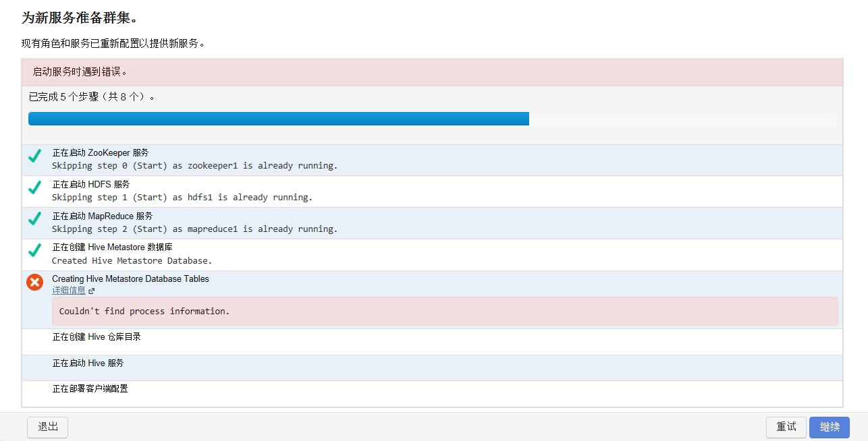Click red error icon for Metastore Tables step

coord(35,283)
